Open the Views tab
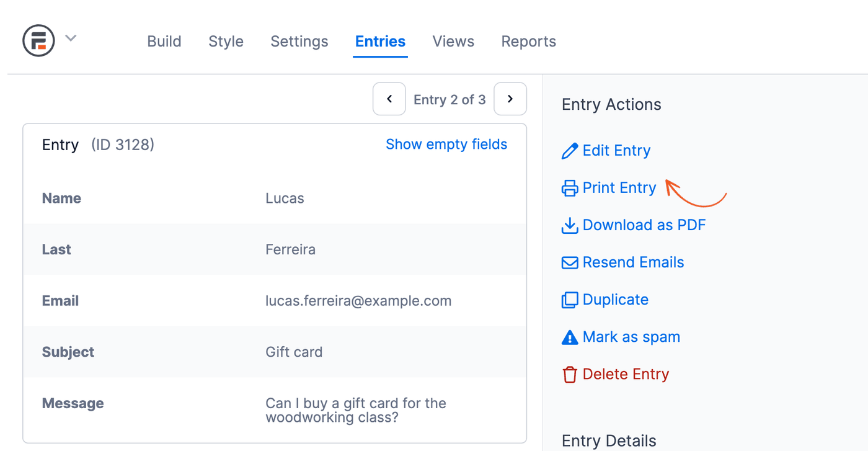The height and width of the screenshot is (451, 868). [453, 42]
